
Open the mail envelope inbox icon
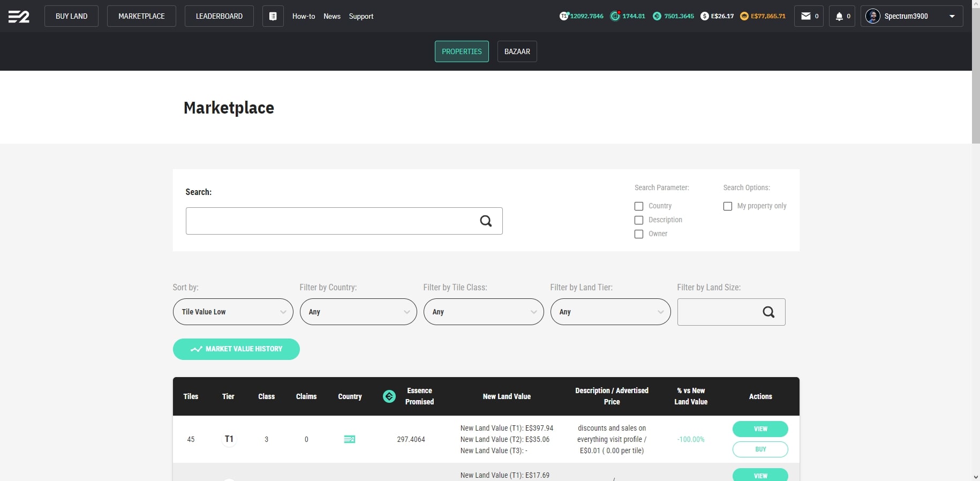[x=805, y=16]
